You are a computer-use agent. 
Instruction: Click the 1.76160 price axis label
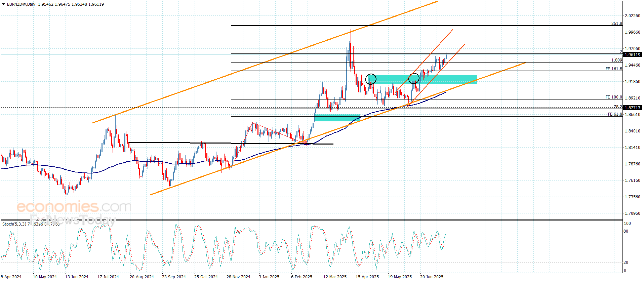point(632,180)
